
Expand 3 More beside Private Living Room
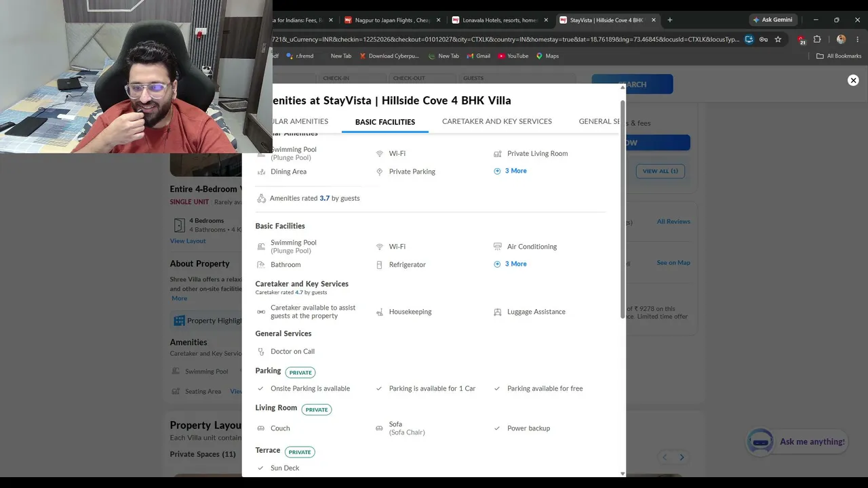click(511, 171)
